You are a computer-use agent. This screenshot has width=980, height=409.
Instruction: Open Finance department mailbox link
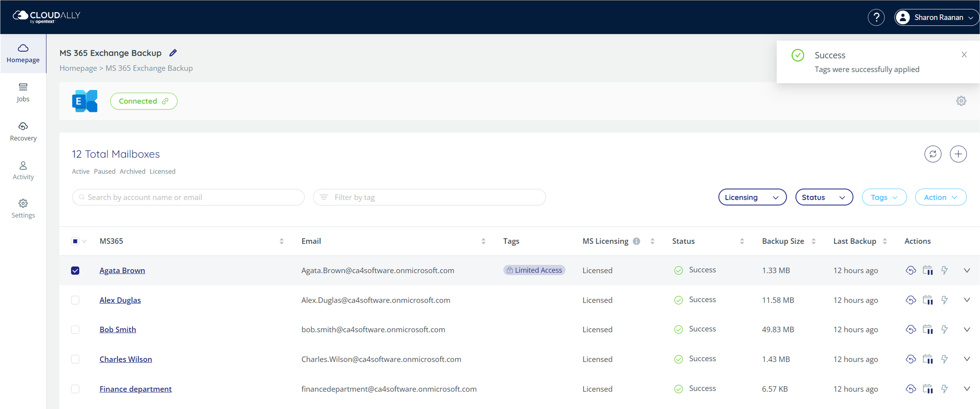[135, 389]
